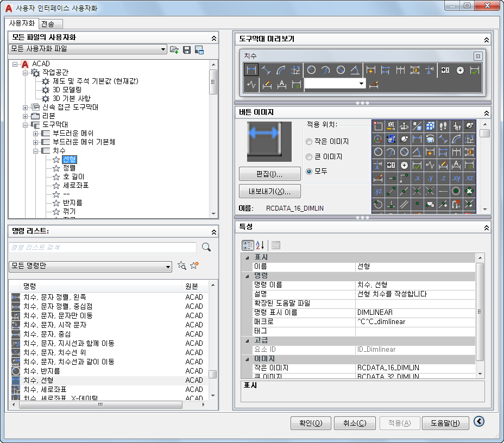The image size is (504, 443).
Task: Select 3D 모델링 workspace item
Action: 67,90
